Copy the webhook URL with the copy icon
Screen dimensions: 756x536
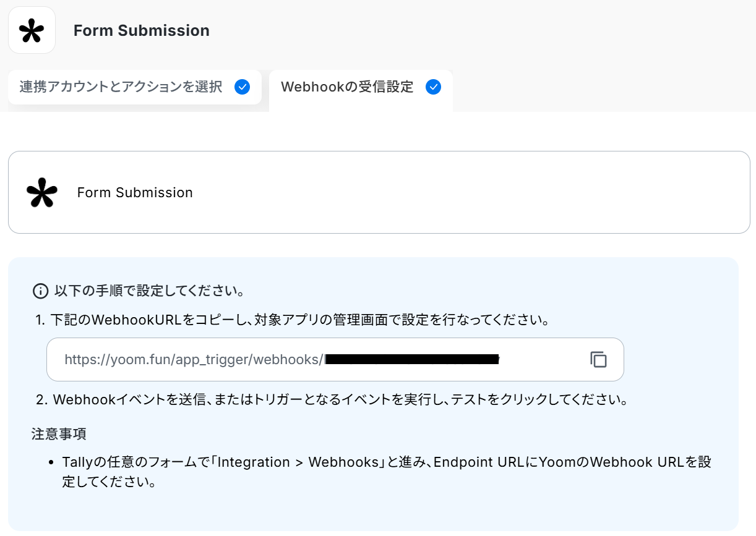point(598,359)
